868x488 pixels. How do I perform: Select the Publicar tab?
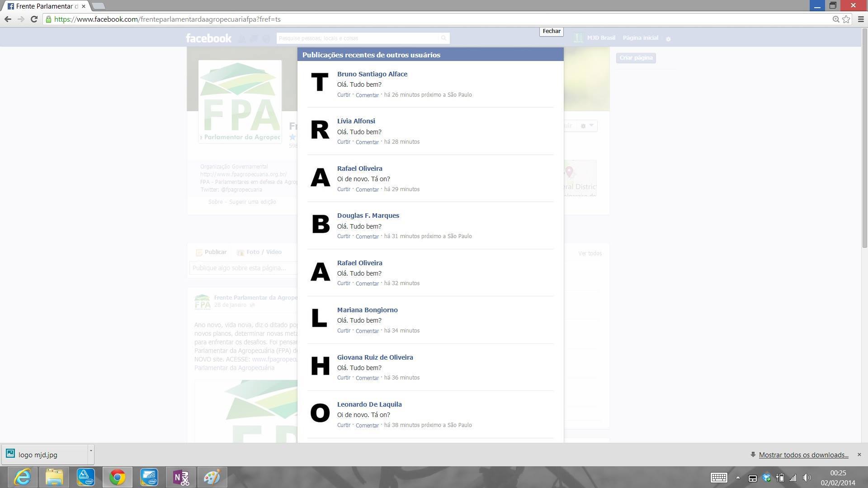(211, 252)
